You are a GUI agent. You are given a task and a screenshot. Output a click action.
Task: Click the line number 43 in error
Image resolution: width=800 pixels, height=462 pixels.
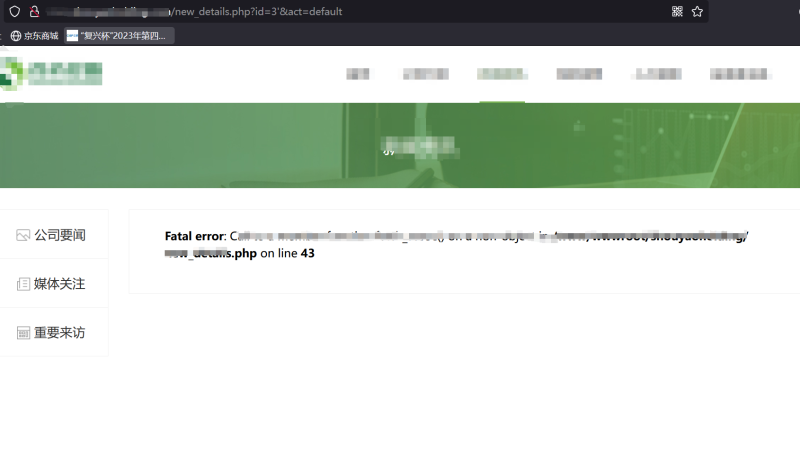[x=307, y=253]
